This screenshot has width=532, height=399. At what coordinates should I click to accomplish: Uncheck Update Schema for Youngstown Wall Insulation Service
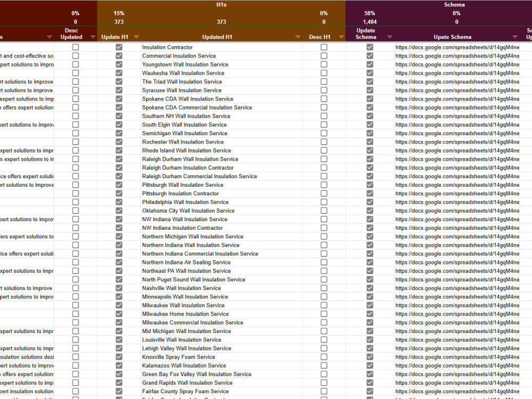[x=370, y=64]
